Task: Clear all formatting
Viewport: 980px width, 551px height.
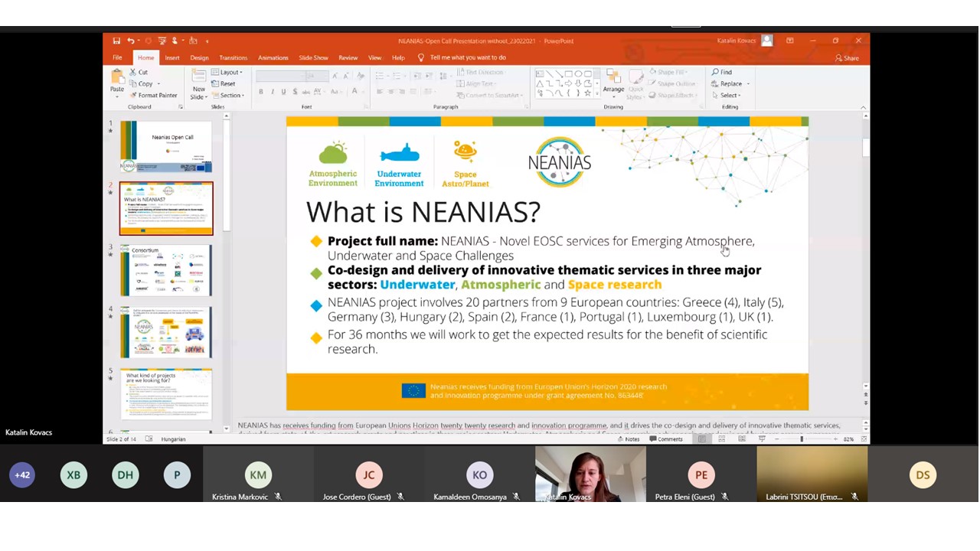Action: coord(361,76)
